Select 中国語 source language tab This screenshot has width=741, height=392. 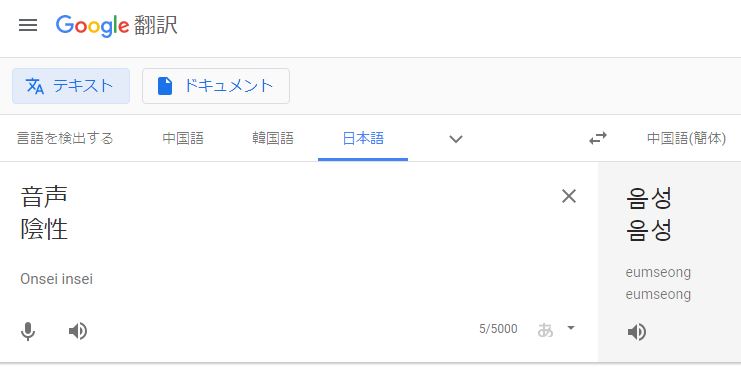[x=183, y=139]
